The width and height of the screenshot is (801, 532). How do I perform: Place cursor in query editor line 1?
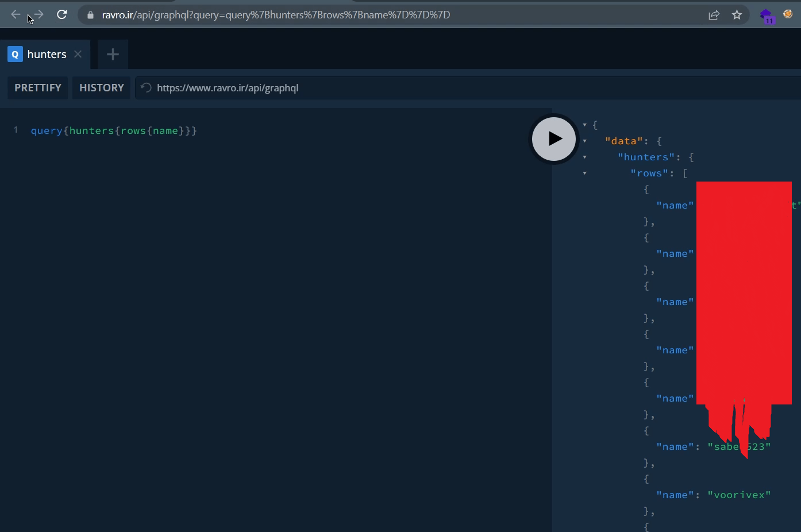pos(114,130)
